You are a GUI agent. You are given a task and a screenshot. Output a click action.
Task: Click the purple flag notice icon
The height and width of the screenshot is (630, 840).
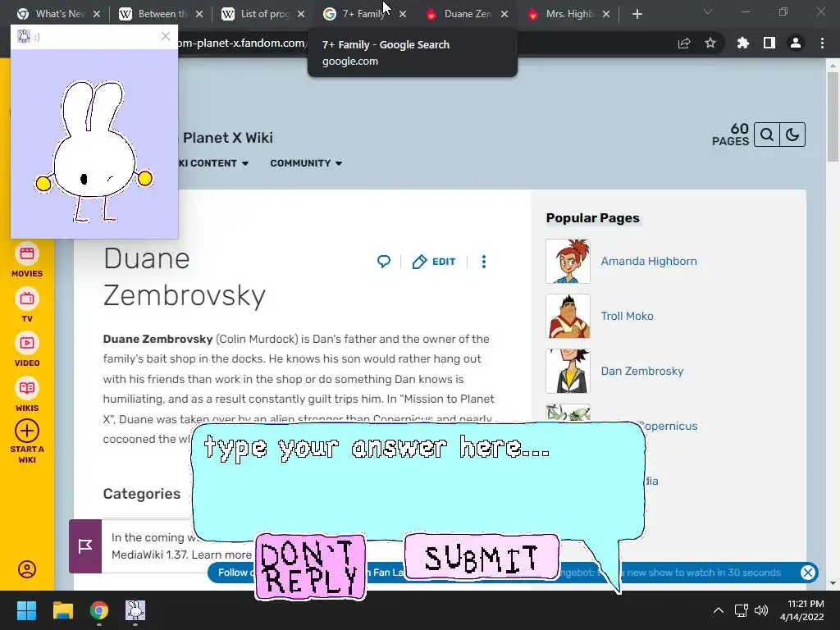click(85, 546)
